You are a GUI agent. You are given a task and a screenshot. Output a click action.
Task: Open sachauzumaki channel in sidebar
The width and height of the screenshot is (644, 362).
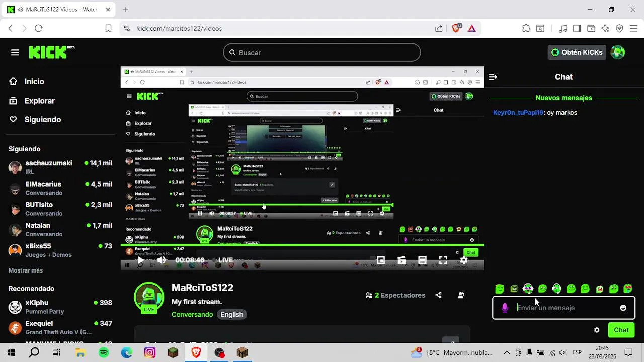(x=60, y=167)
